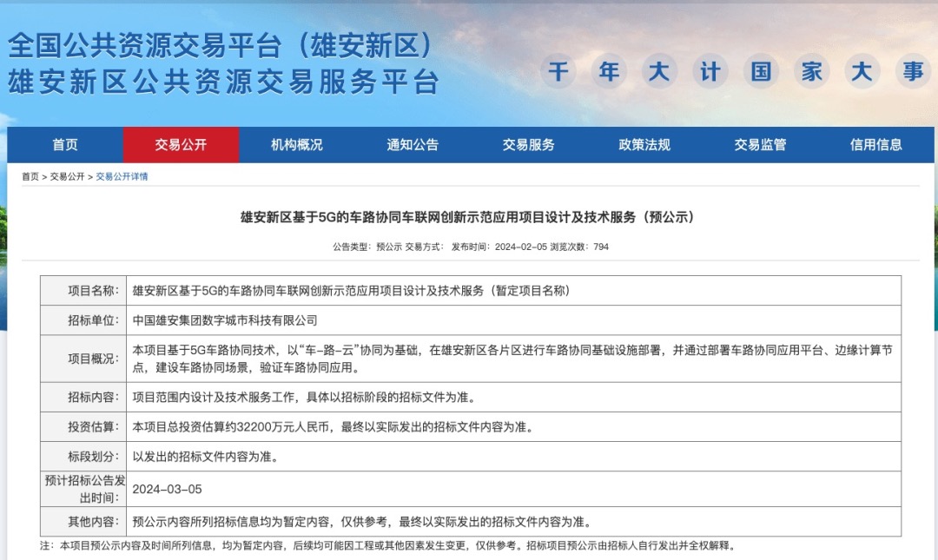This screenshot has height=560, width=938.
Task: Open the 政策法规 navigation item
Action: [644, 145]
